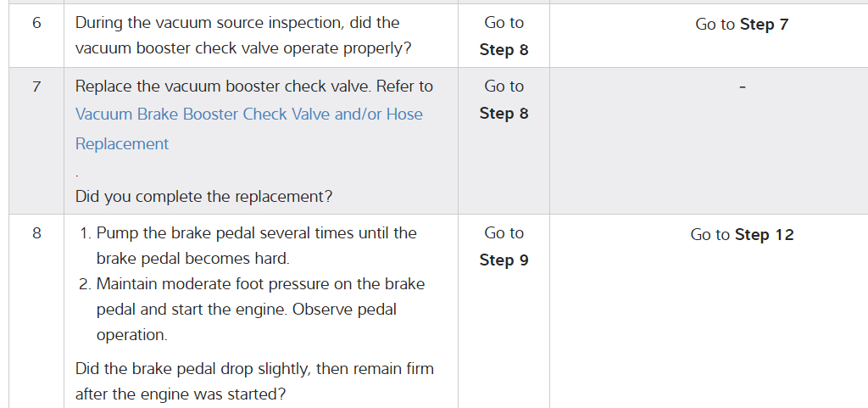The width and height of the screenshot is (868, 408).
Task: Open the Vacuum Brake Booster Check Valve link
Action: 248,115
